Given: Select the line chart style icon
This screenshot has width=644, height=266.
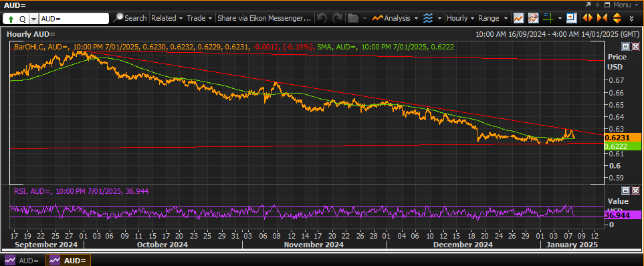Looking at the screenshot, I should click(518, 18).
